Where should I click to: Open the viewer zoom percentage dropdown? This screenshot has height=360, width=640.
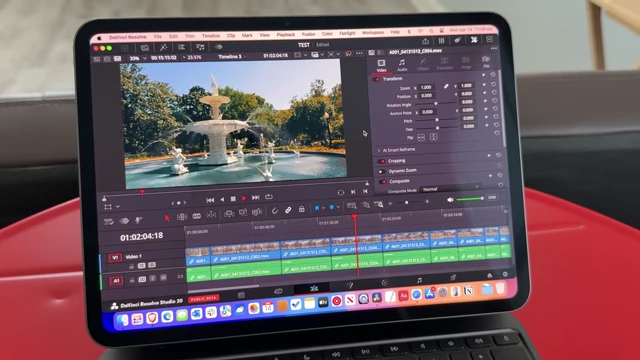138,58
